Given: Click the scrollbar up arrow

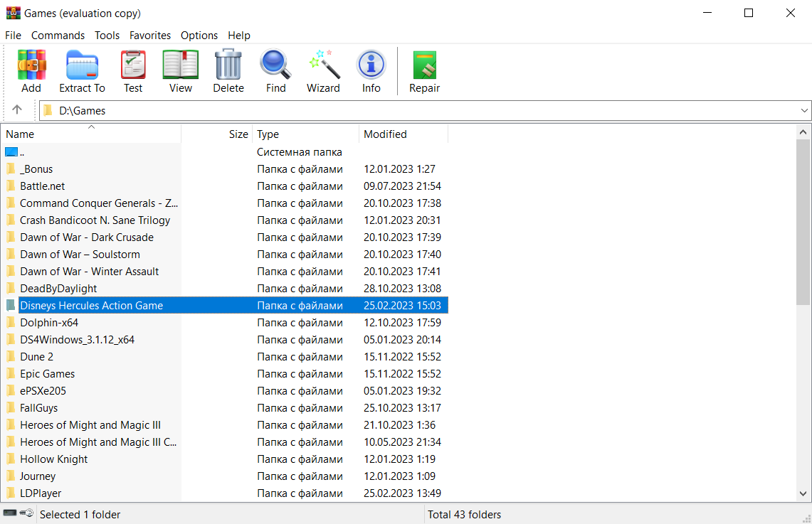Looking at the screenshot, I should coord(803,132).
